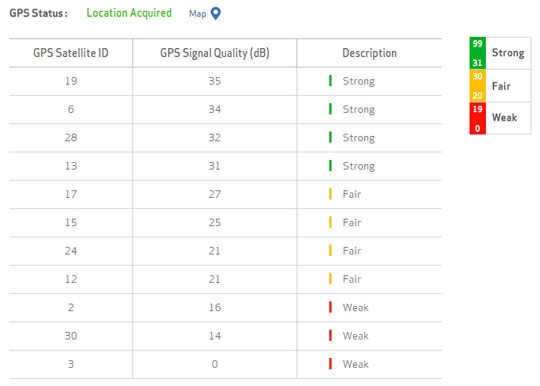Screen dimensions: 540x386
Task: Click signal quality value 16
Action: tap(215, 307)
